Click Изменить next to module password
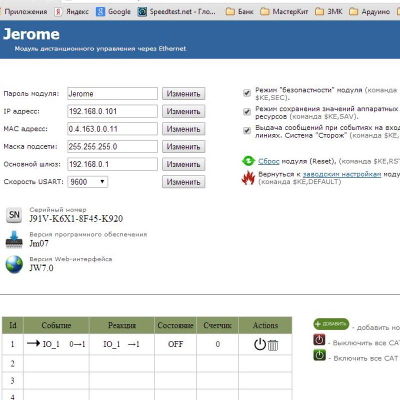This screenshot has width=400, height=400. pos(184,94)
